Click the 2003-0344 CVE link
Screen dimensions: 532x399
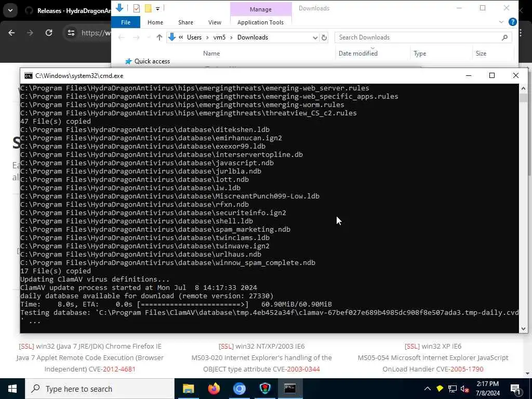[303, 369]
